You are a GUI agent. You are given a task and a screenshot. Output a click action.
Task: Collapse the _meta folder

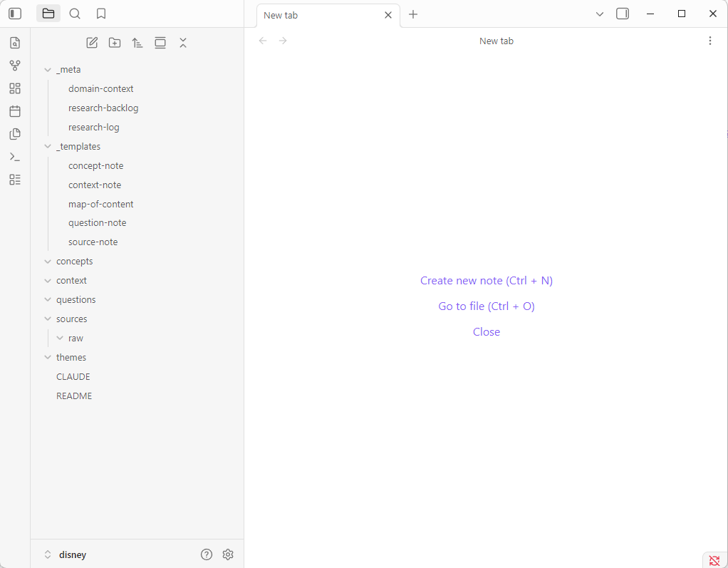48,70
